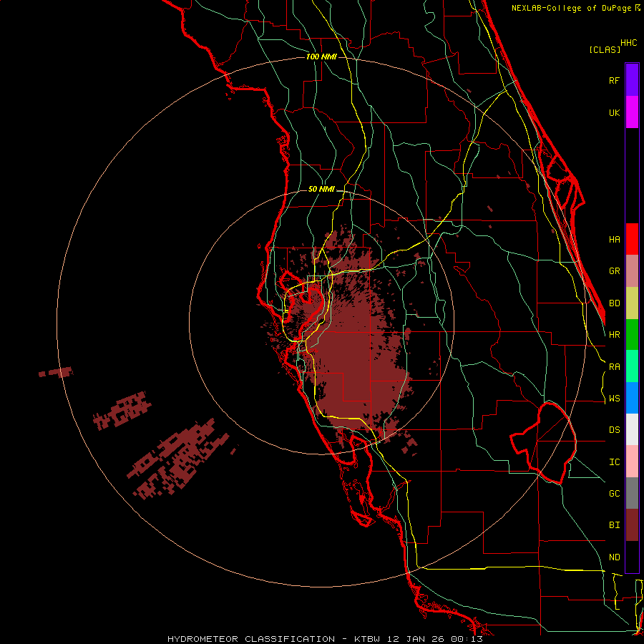The height and width of the screenshot is (644, 644).
Task: Click the UK magenta legend swatch
Action: [632, 112]
